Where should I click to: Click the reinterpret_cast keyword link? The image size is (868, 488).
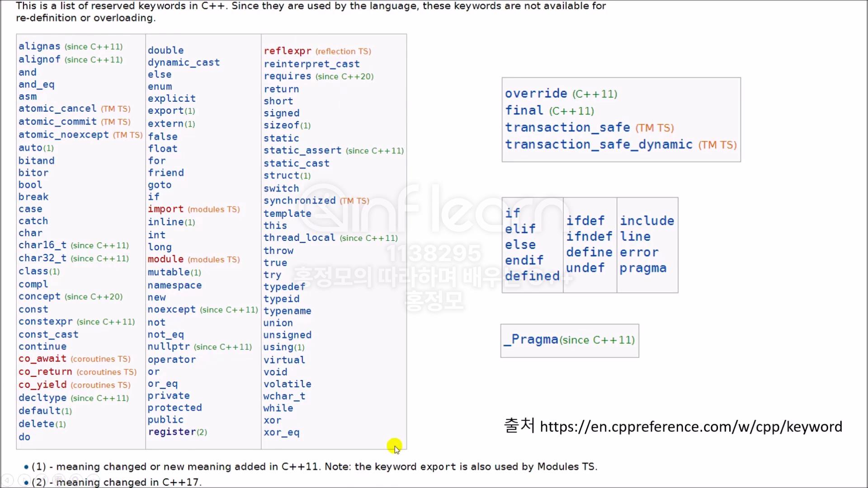[x=311, y=64]
